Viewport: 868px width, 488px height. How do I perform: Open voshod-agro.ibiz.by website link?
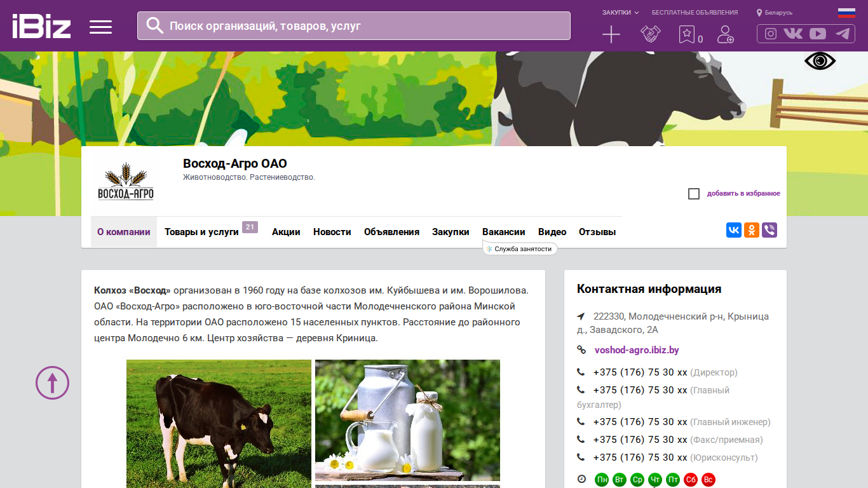(637, 350)
